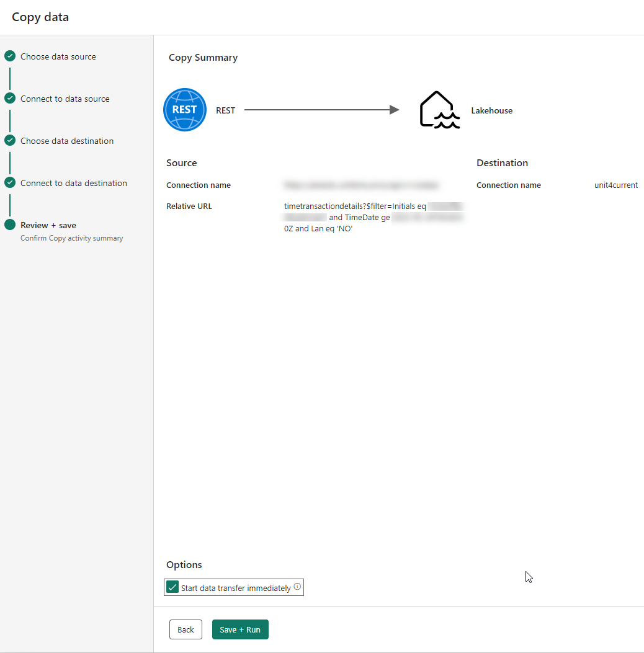Image resolution: width=644 pixels, height=653 pixels.
Task: Uncheck the Start data transfer immediately checkbox
Action: tap(172, 587)
